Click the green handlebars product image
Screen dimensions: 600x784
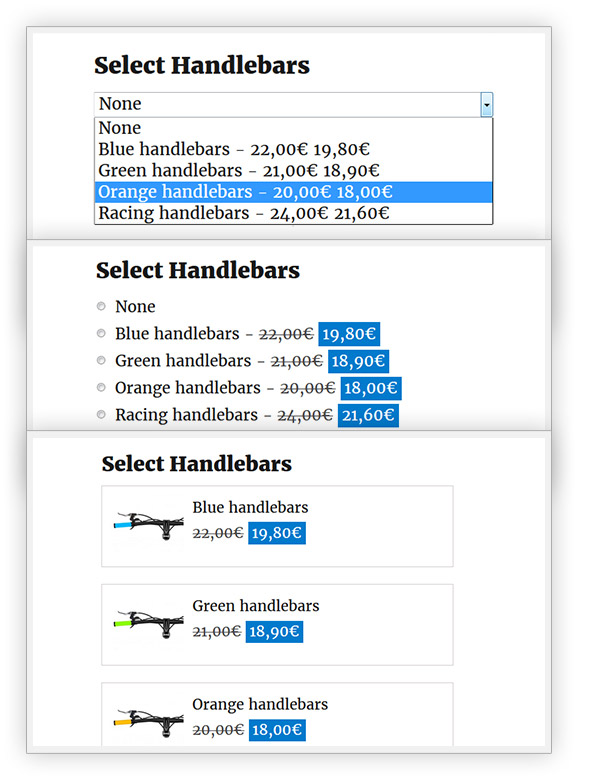148,622
